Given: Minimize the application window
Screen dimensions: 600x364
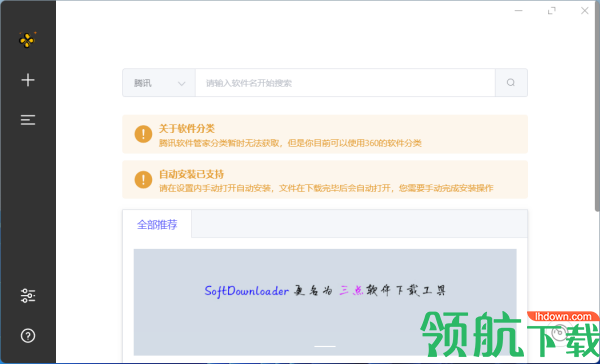Looking at the screenshot, I should click(518, 11).
